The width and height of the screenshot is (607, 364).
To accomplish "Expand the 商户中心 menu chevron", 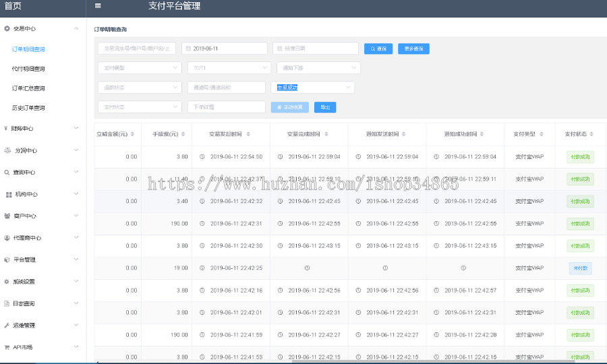I will point(76,216).
